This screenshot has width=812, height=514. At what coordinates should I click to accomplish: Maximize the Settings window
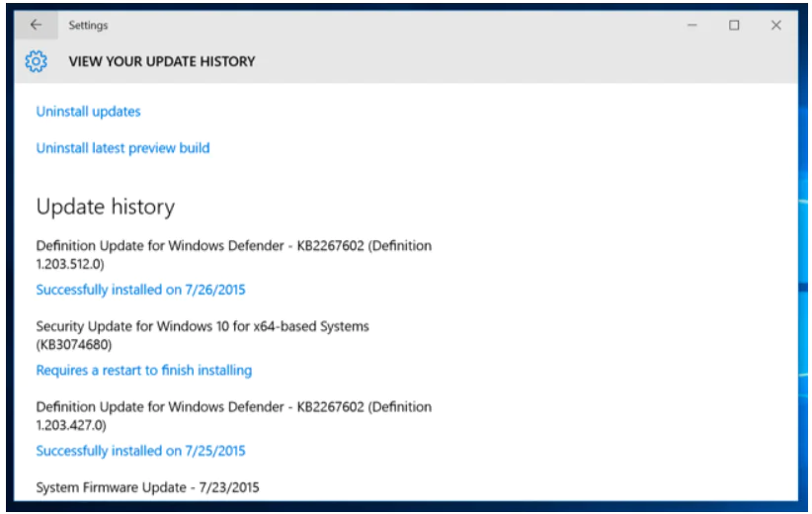tap(734, 26)
